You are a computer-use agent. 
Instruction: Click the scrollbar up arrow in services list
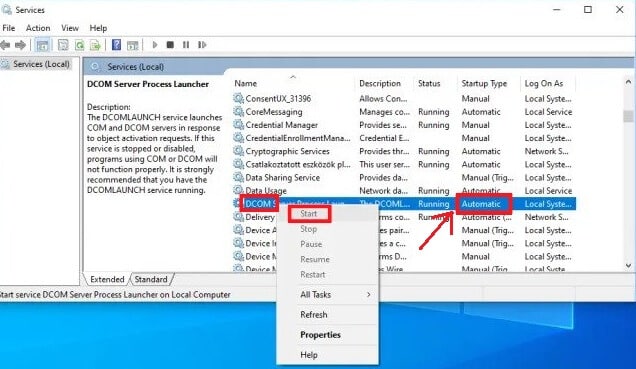pos(628,82)
